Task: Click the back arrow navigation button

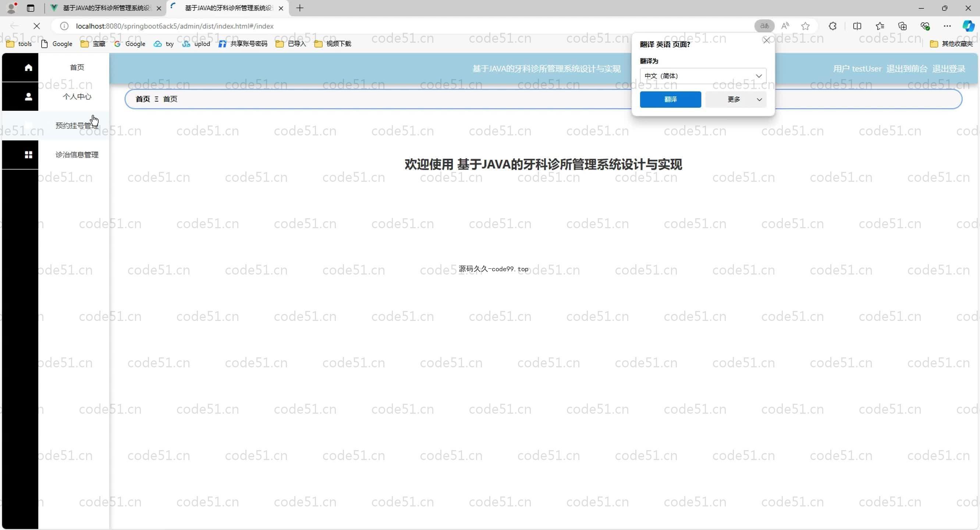Action: (x=14, y=26)
